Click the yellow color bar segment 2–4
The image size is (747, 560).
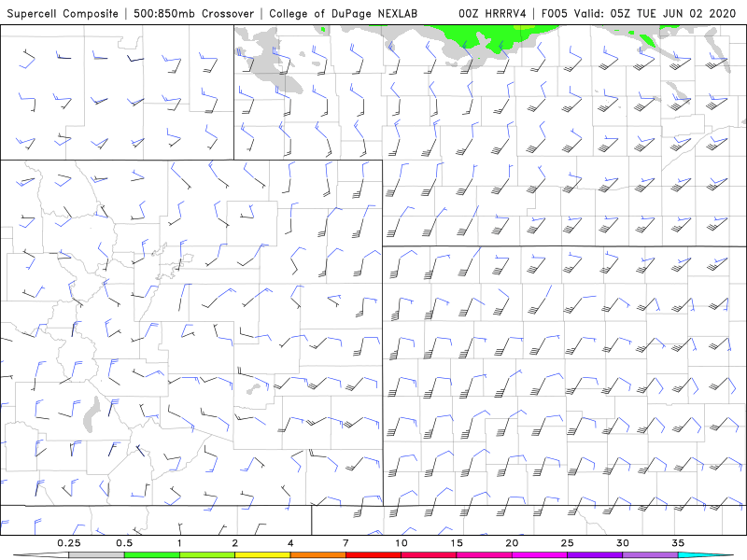pyautogui.click(x=262, y=555)
